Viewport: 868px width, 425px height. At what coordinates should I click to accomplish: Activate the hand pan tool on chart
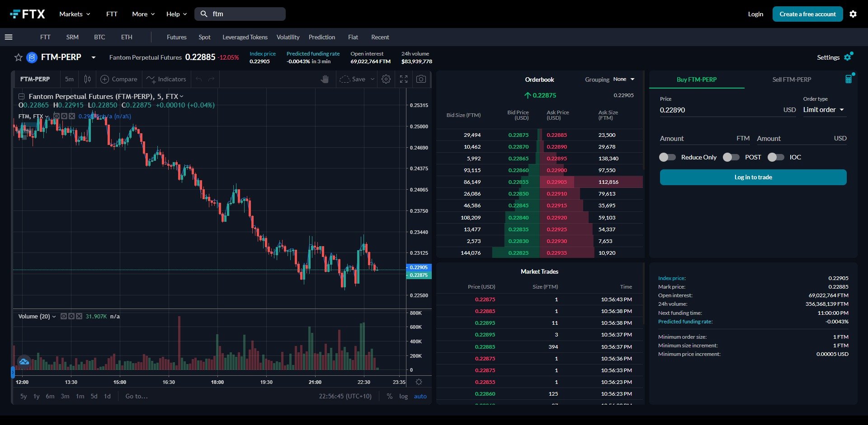325,79
